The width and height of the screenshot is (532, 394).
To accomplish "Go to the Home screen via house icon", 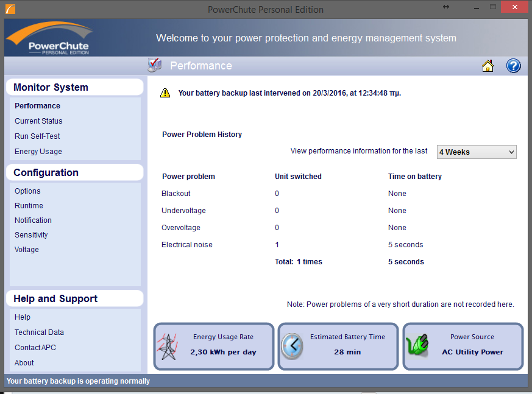I will [488, 66].
